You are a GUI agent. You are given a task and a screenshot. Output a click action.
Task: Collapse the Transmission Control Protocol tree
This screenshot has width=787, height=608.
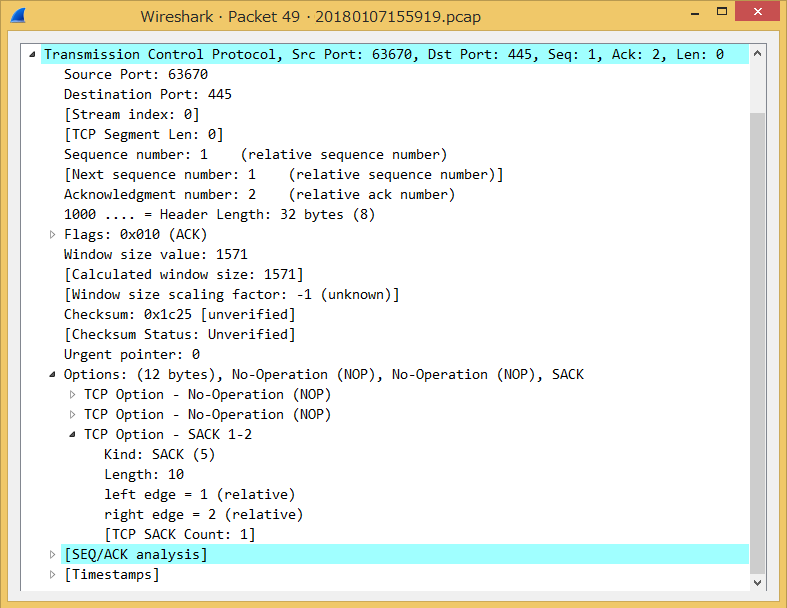point(34,55)
